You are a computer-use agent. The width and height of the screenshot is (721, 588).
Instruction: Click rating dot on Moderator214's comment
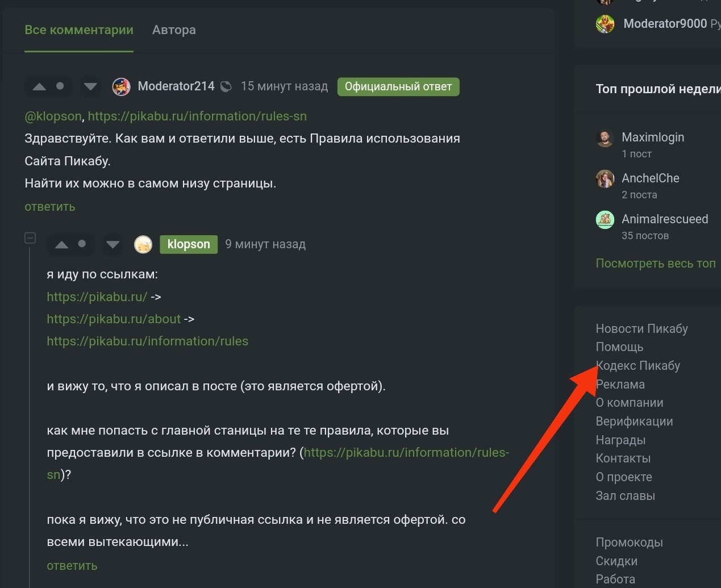click(x=60, y=86)
